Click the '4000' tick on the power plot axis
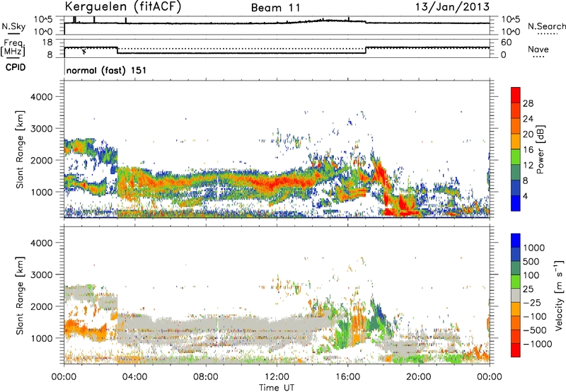The height and width of the screenshot is (392, 566). [x=41, y=97]
